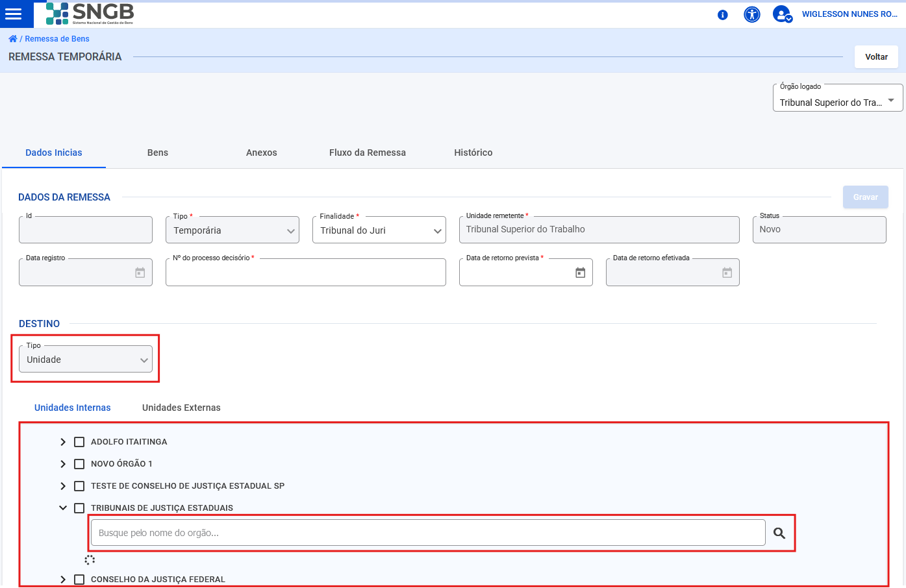Open the accessibility options icon
This screenshot has width=906, height=588.
[x=752, y=14]
